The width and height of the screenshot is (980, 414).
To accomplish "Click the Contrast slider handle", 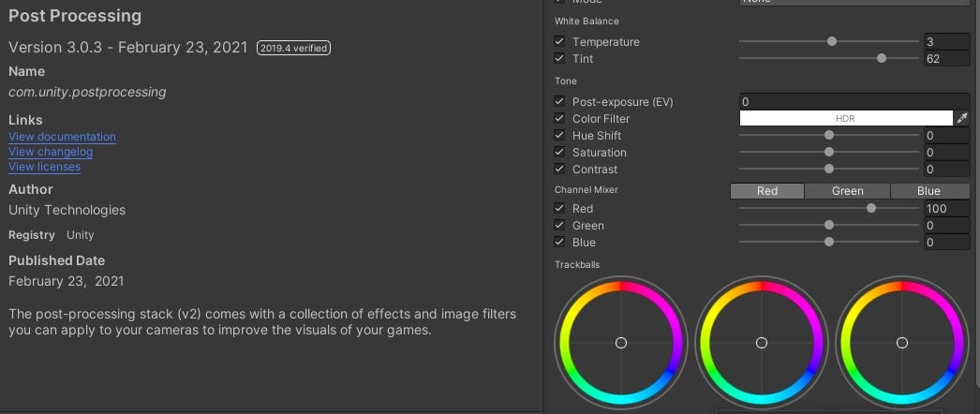I will point(829,169).
